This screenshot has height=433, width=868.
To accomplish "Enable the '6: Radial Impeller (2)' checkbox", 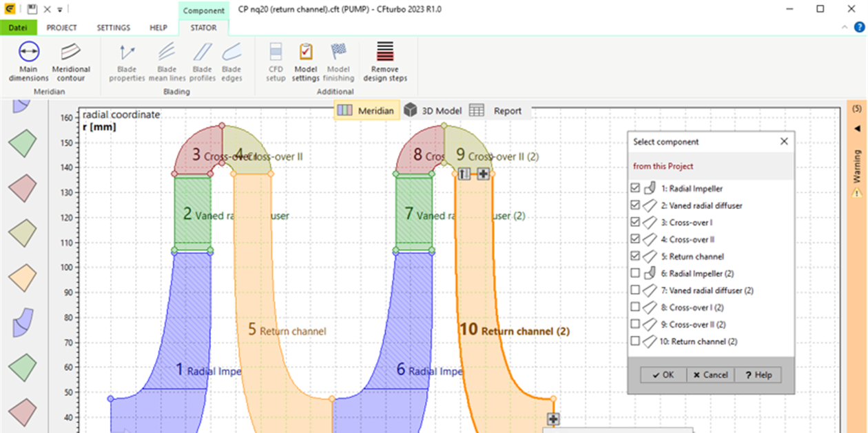I will (x=634, y=273).
